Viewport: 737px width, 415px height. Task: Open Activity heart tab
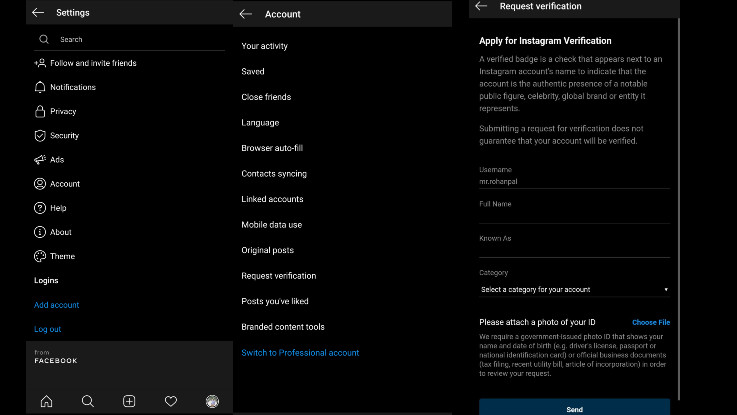coord(171,401)
